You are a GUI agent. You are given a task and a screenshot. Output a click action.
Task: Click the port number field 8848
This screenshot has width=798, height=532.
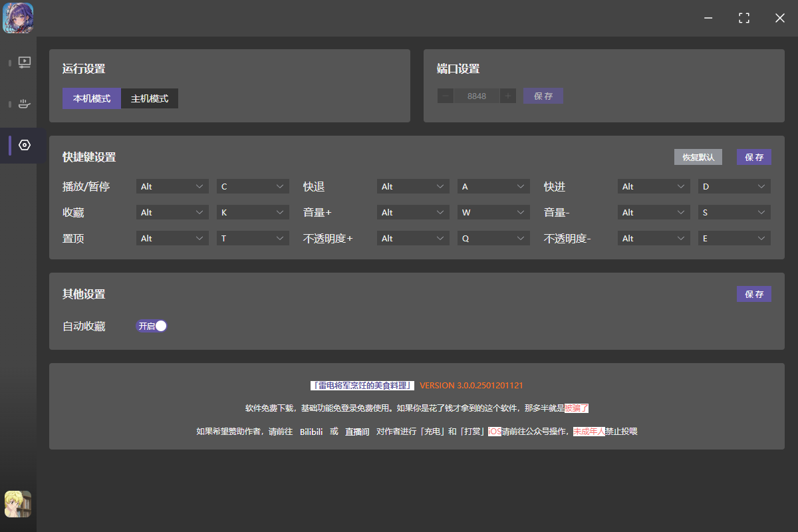coord(477,96)
